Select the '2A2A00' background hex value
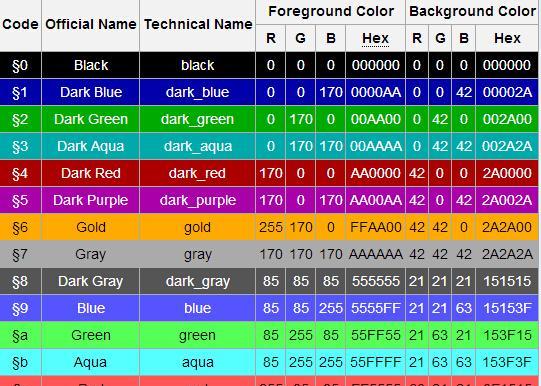The width and height of the screenshot is (541, 386). pos(507,227)
